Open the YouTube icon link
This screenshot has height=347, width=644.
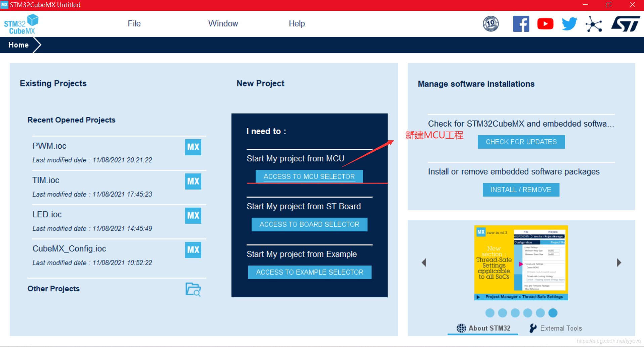(x=545, y=24)
